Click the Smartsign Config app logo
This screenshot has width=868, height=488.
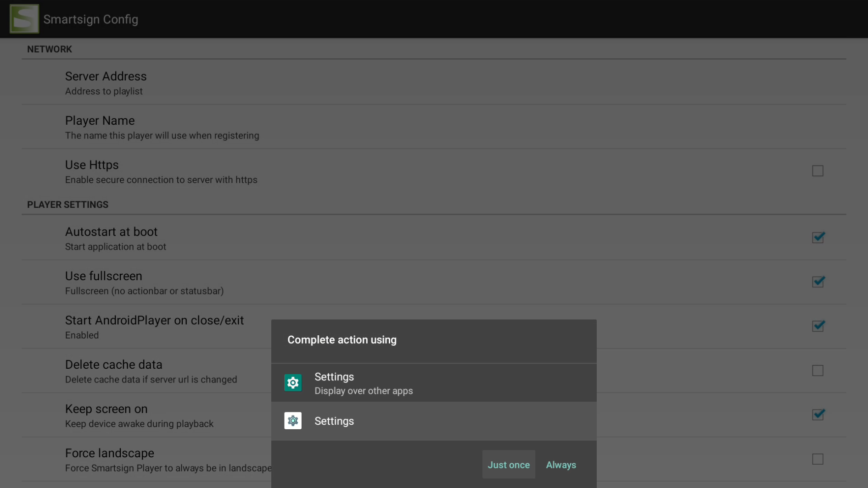click(x=24, y=19)
